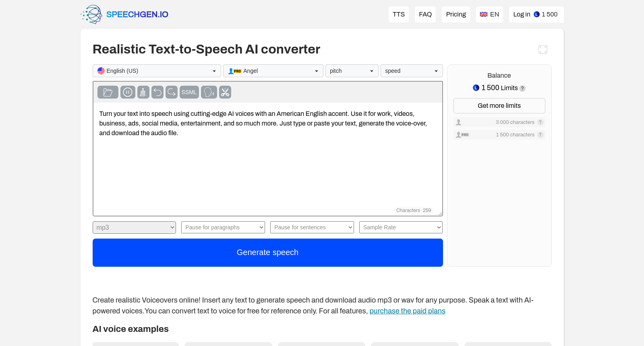Click the AI voice examples heading
This screenshot has height=346, width=644.
pyautogui.click(x=130, y=329)
